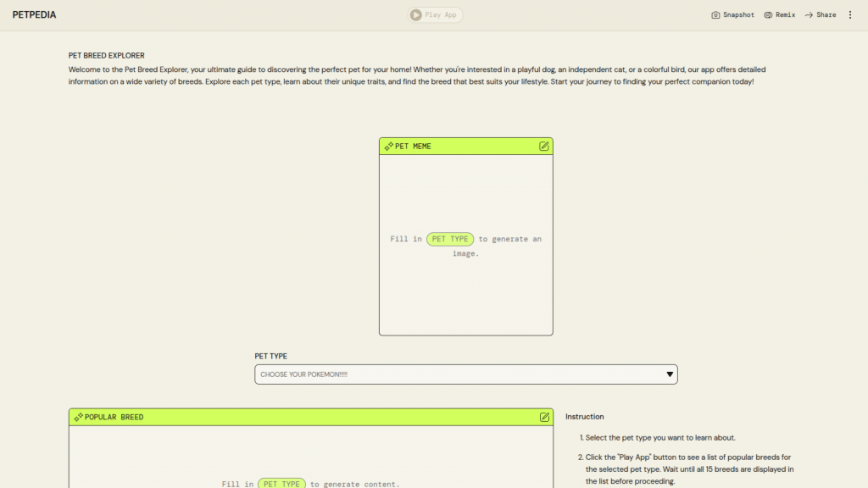Click the PET BREED EXPLORER heading
Viewport: 868px width, 488px height.
coord(107,56)
